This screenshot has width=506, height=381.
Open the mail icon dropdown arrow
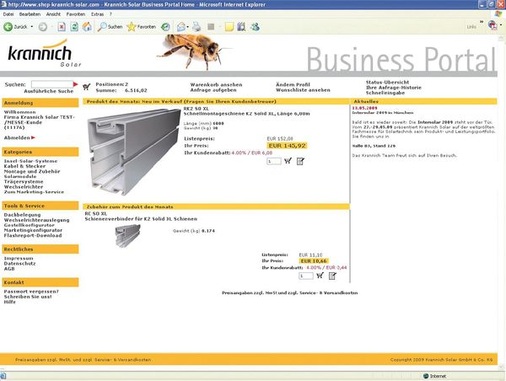[188, 27]
